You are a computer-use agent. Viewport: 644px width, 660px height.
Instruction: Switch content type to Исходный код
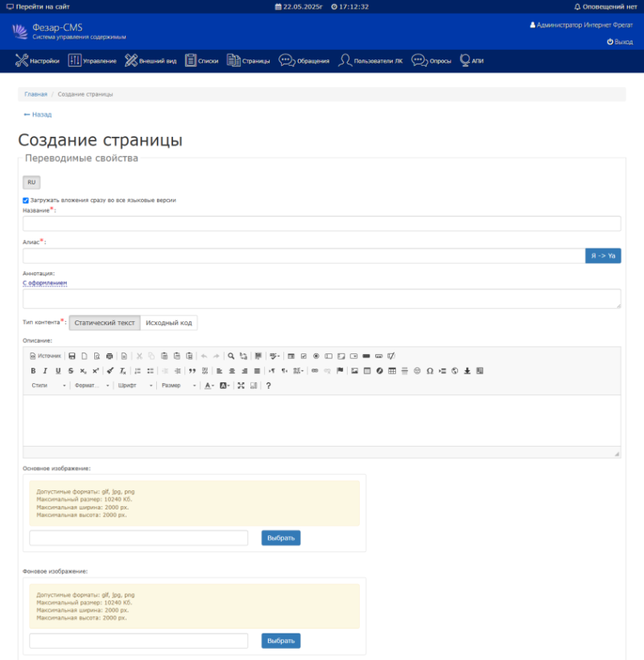click(x=168, y=323)
